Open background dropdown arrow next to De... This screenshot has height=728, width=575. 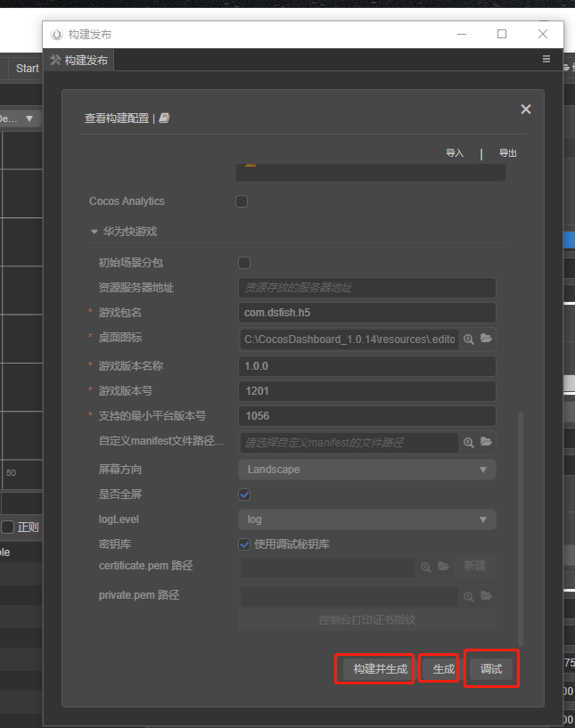coord(29,119)
